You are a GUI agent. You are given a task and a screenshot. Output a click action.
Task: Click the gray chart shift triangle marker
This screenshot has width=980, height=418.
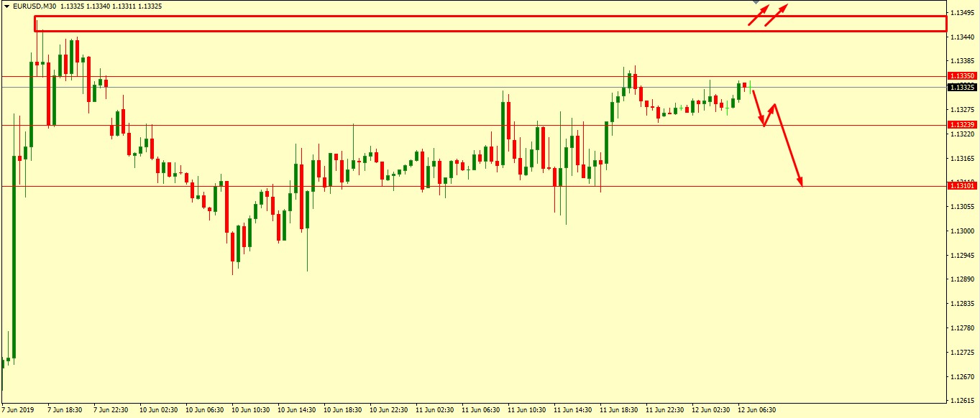pyautogui.click(x=756, y=3)
